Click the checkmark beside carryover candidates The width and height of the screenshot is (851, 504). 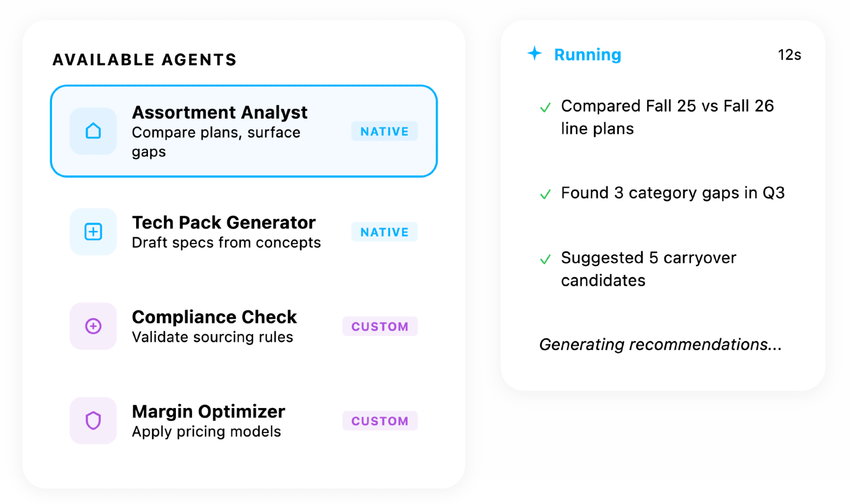pos(546,259)
